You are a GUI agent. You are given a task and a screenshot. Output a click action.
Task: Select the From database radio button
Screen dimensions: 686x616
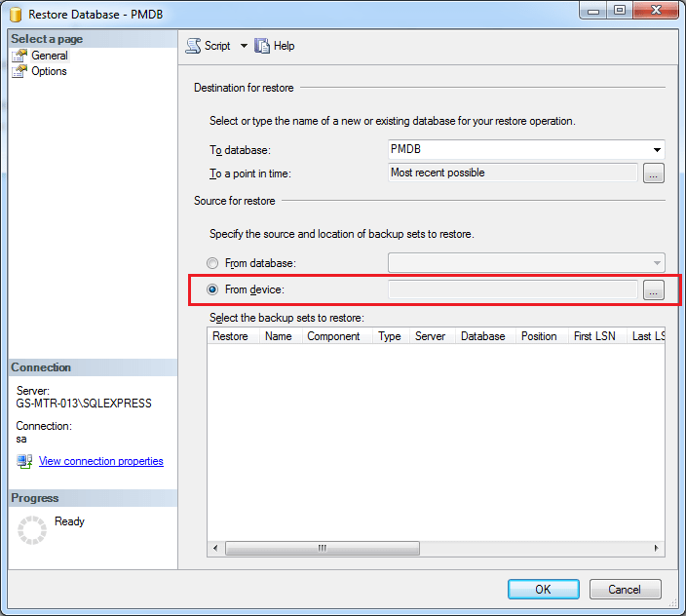tap(212, 263)
